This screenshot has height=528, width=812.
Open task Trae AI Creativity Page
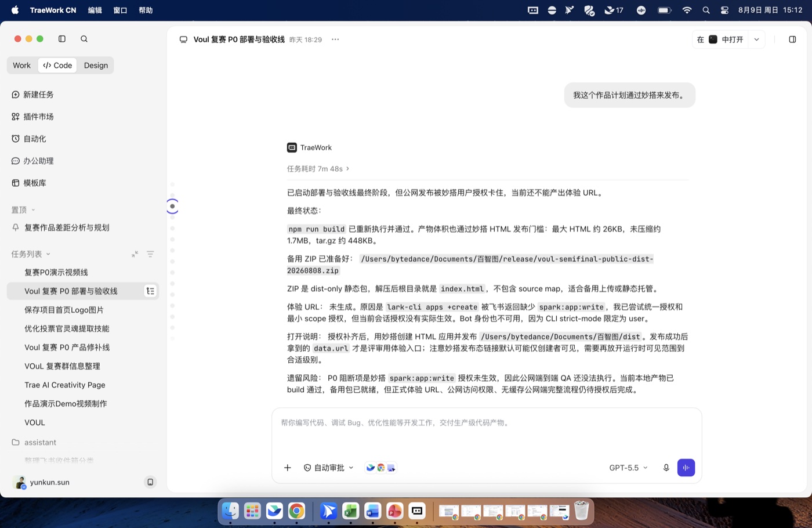tap(65, 385)
